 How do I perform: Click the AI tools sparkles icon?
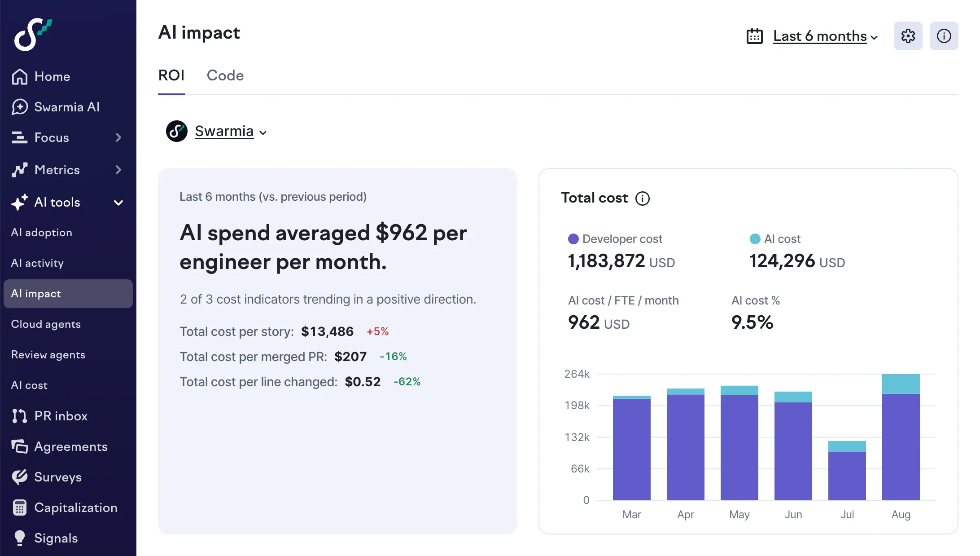(19, 202)
